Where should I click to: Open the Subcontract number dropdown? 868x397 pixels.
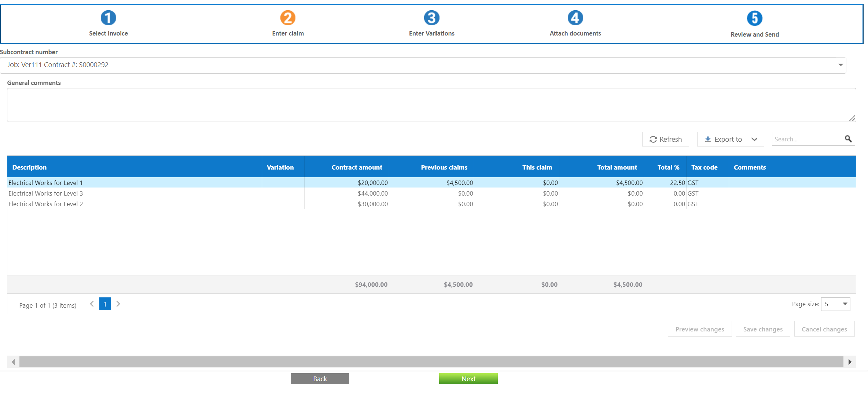click(x=841, y=65)
